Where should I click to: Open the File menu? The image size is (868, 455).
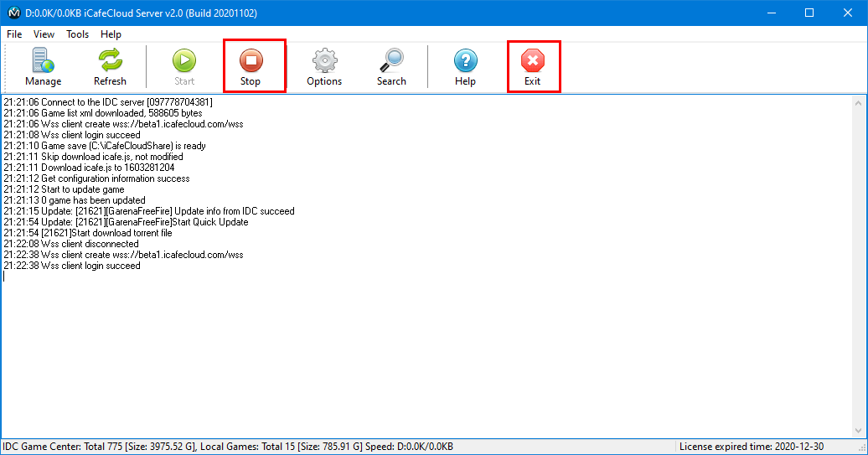14,34
